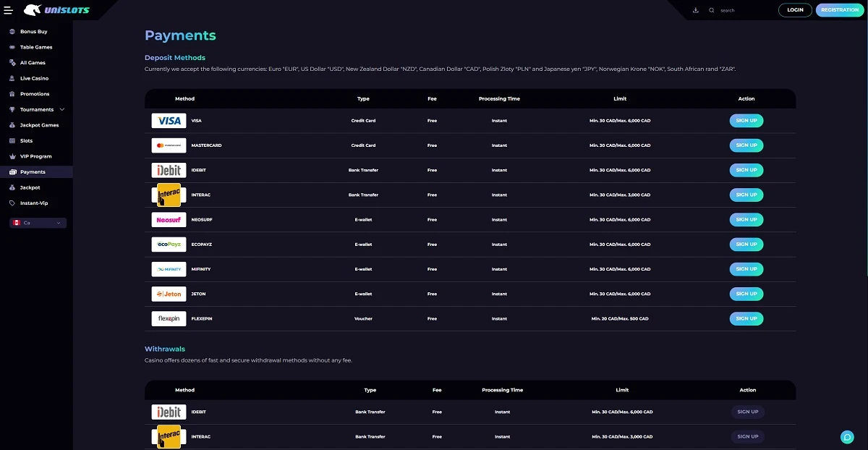Viewport: 868px width, 450px height.
Task: Click the Slots sidebar icon
Action: [12, 141]
